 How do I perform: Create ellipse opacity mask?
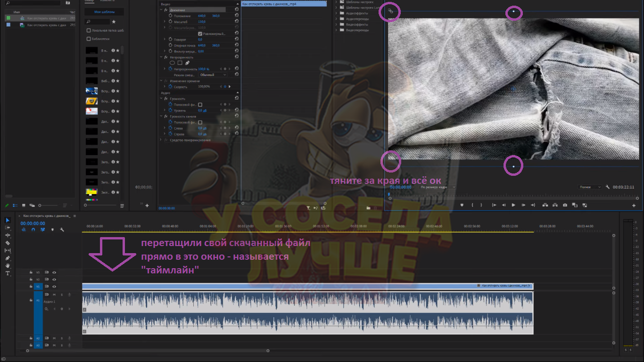[x=172, y=63]
